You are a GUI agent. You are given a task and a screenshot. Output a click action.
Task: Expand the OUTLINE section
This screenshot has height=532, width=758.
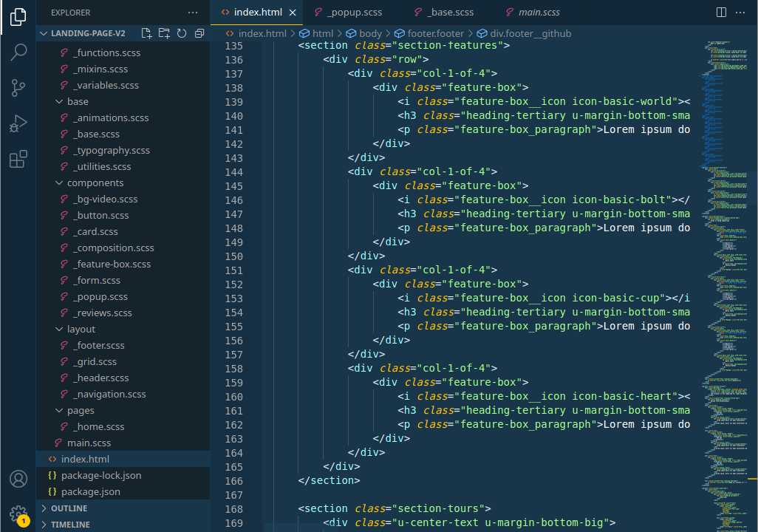point(123,508)
